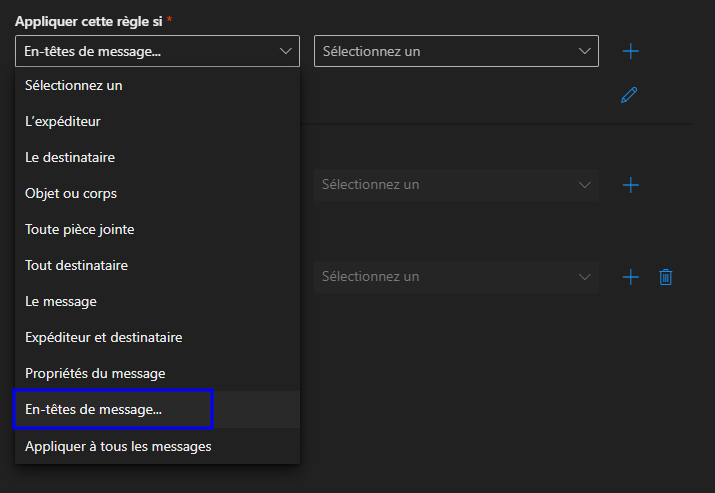Click the plus icon beside the top condition dropdowns
715x493 pixels.
pos(630,51)
